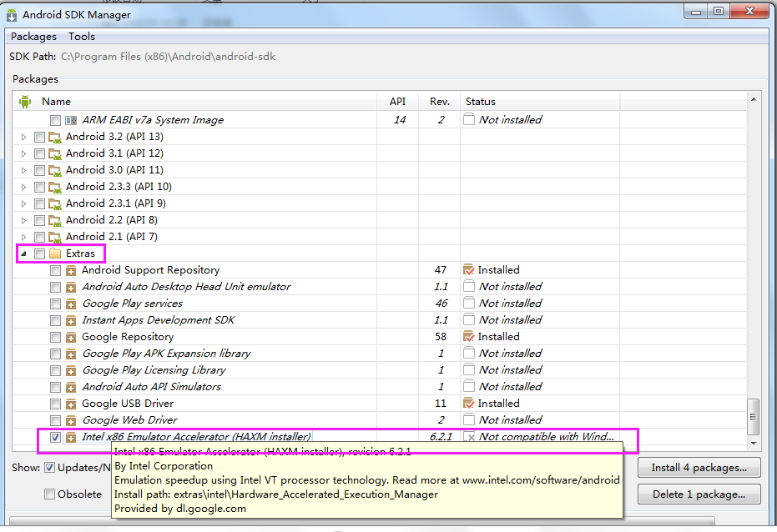Uncheck the Intel x86 Emulator Accelerator checkbox
Image resolution: width=777 pixels, height=532 pixels.
55,438
